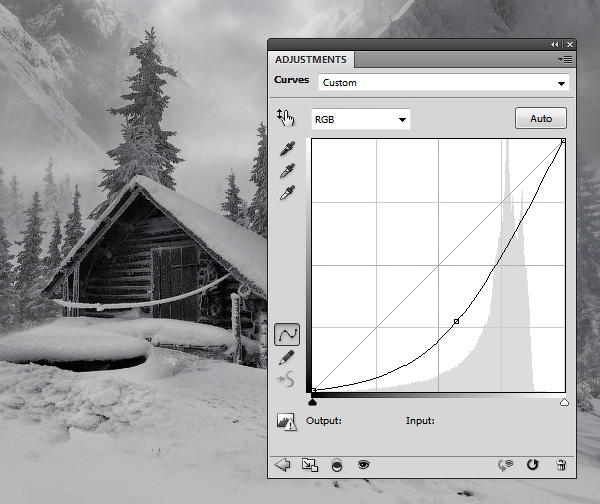Viewport: 600px width, 504px height.
Task: Select the top-right curve endpoint
Action: click(563, 141)
